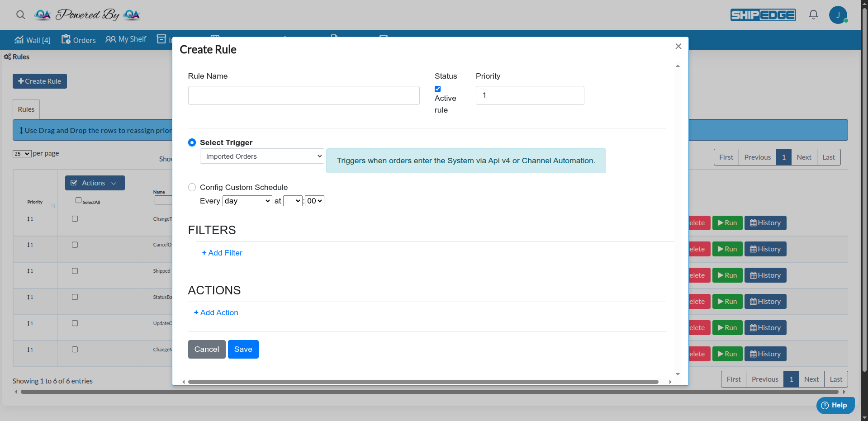Click Run on the first rule row
This screenshot has width=868, height=421.
[727, 223]
